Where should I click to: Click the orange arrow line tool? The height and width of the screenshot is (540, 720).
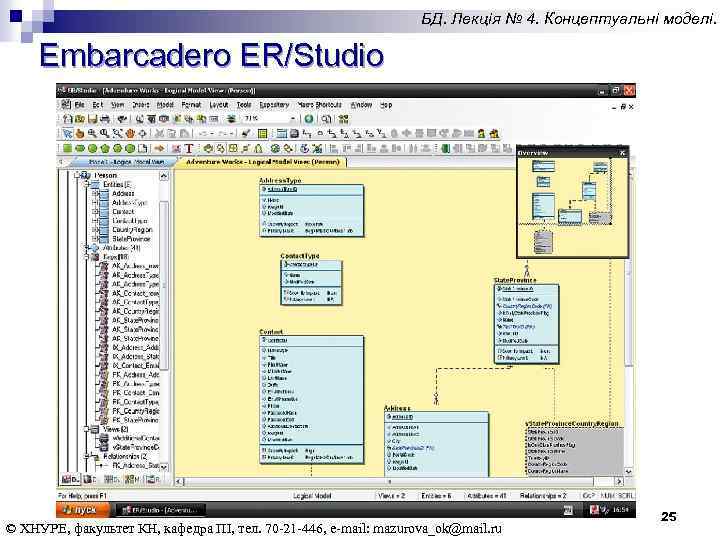click(159, 148)
